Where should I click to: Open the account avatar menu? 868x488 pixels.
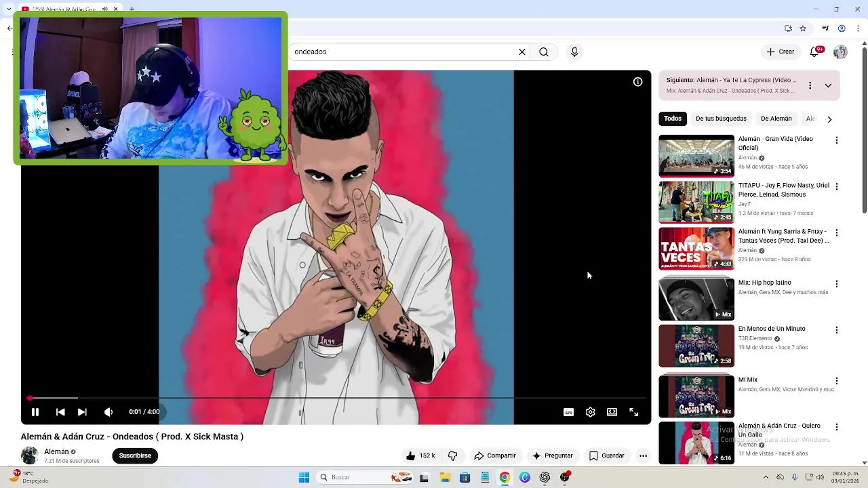click(840, 52)
